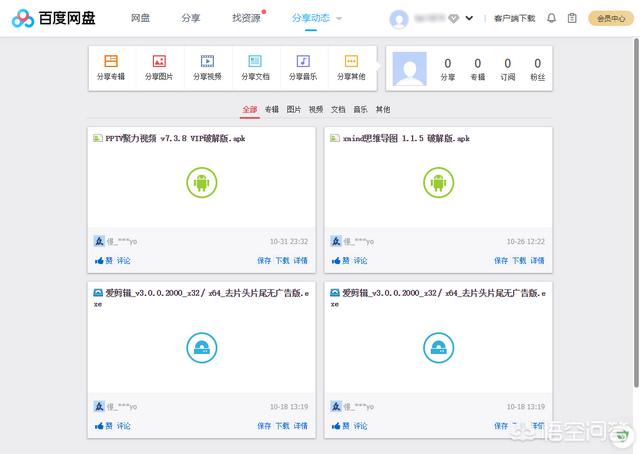Screen dimensions: 640x454
Task: Expand the 分享动态 dropdown caret
Action: 339,18
